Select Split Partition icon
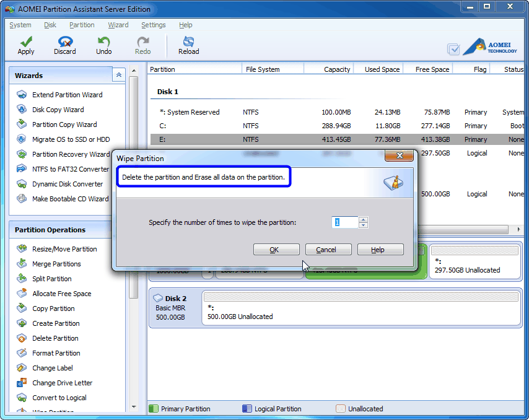This screenshot has width=529, height=420. 22,278
